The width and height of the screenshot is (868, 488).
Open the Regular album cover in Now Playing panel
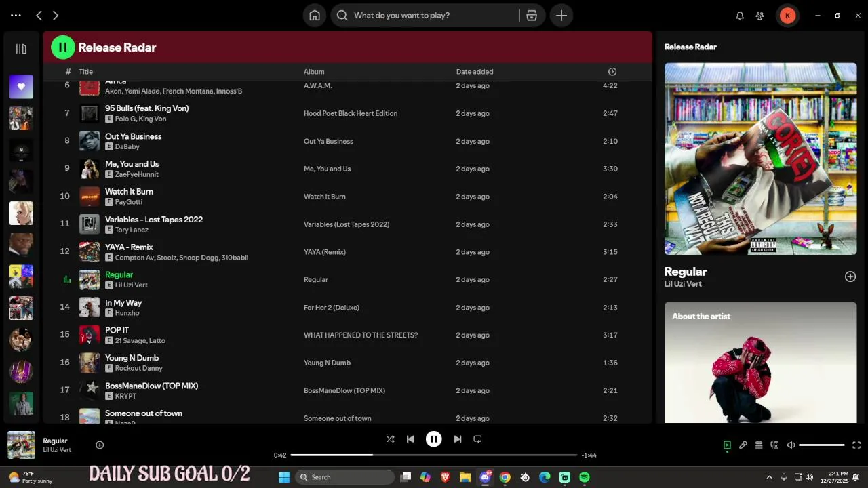(x=760, y=159)
